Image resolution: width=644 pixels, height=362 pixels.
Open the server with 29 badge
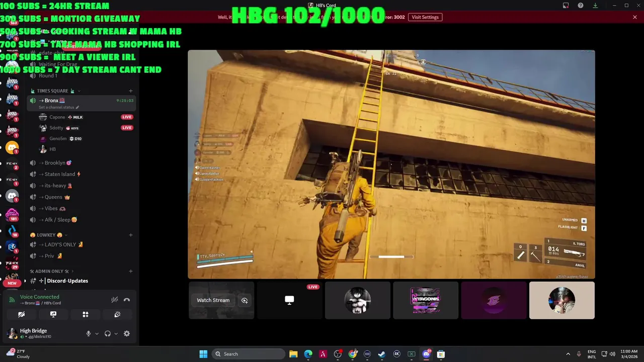pyautogui.click(x=12, y=263)
